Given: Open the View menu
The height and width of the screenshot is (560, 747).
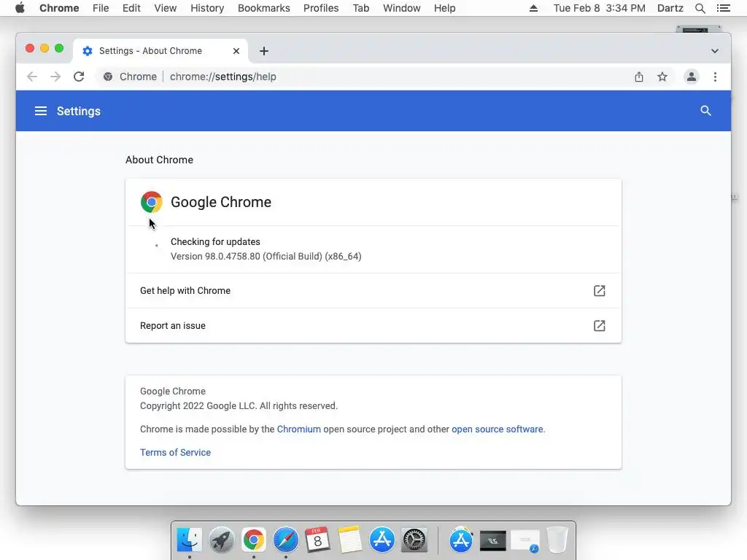Looking at the screenshot, I should 166,8.
